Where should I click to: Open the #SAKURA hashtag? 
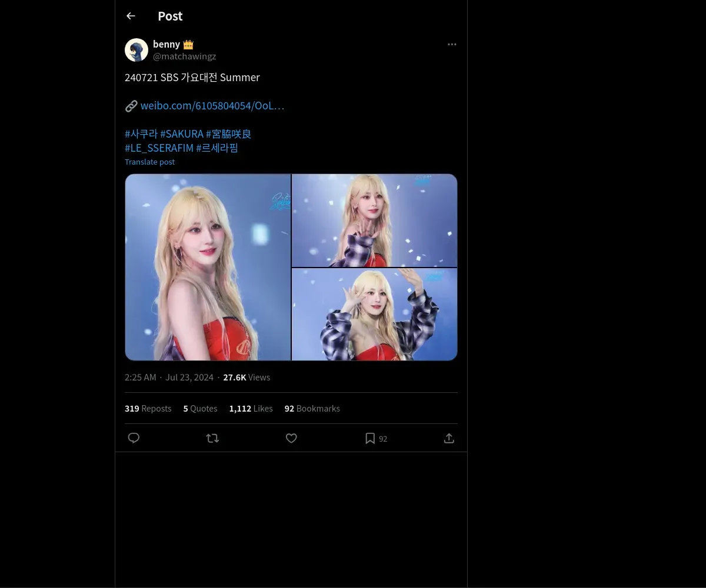pos(182,134)
